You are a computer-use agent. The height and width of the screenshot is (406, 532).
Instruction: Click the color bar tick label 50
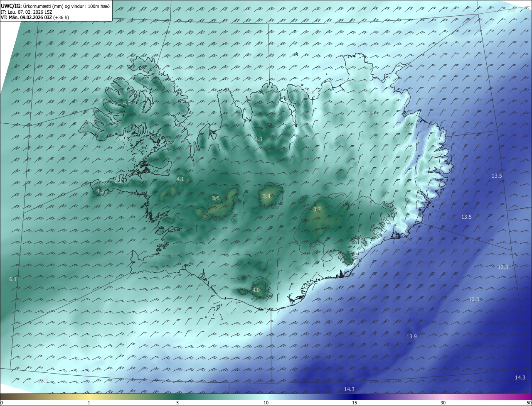click(x=529, y=403)
